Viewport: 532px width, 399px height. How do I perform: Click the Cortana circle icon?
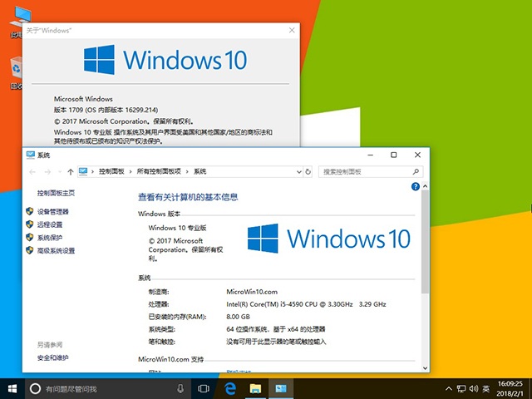tap(35, 389)
